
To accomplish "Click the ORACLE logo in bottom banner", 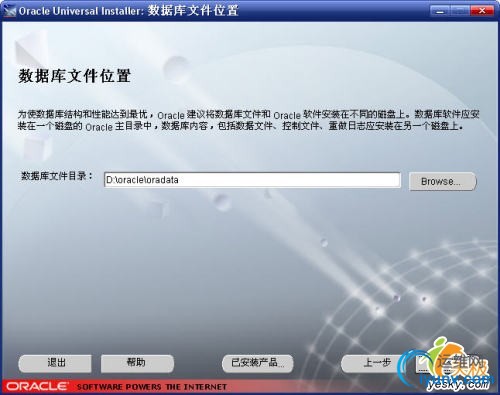I will point(37,387).
